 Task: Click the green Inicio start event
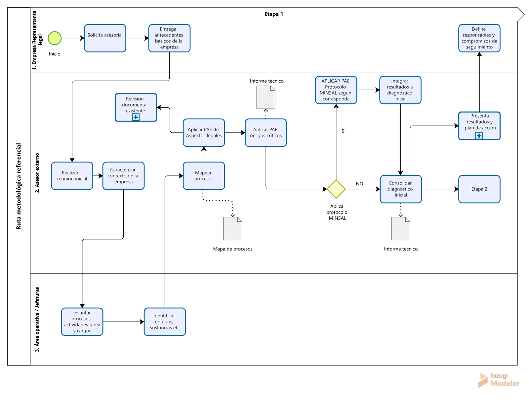coord(55,38)
